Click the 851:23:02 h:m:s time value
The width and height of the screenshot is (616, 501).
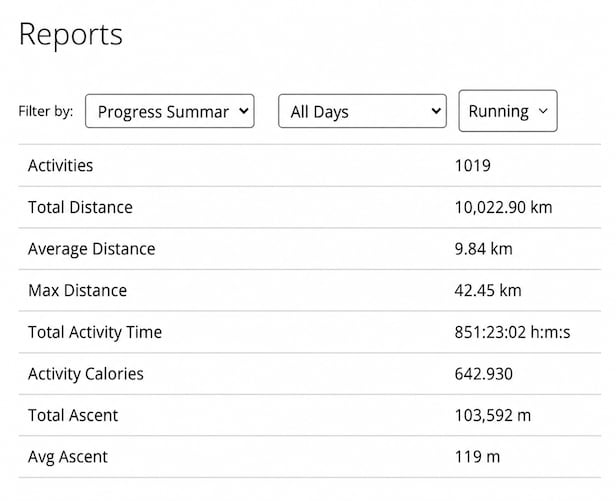(512, 332)
